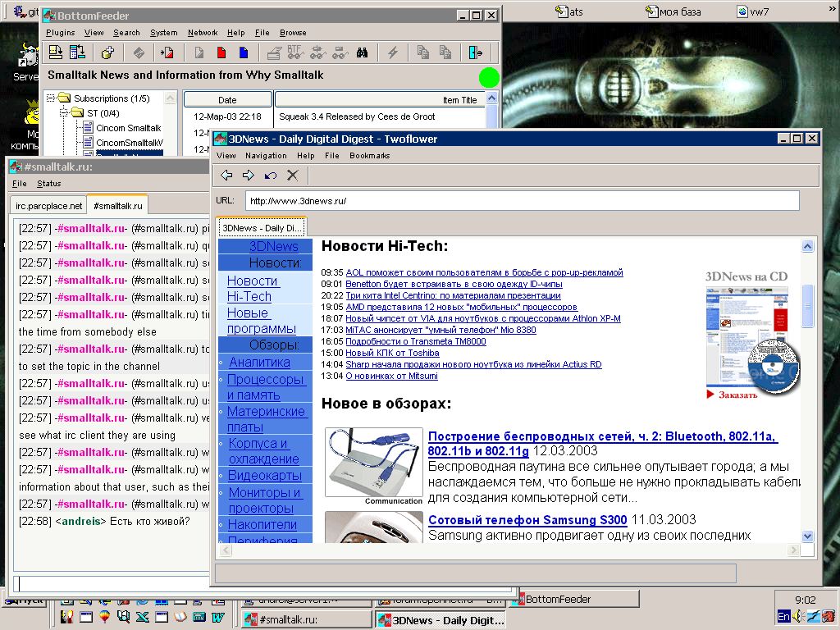The height and width of the screenshot is (630, 840).
Task: Select 'Squeak 3.4 Released by Cees de Groot' item
Action: tap(357, 116)
